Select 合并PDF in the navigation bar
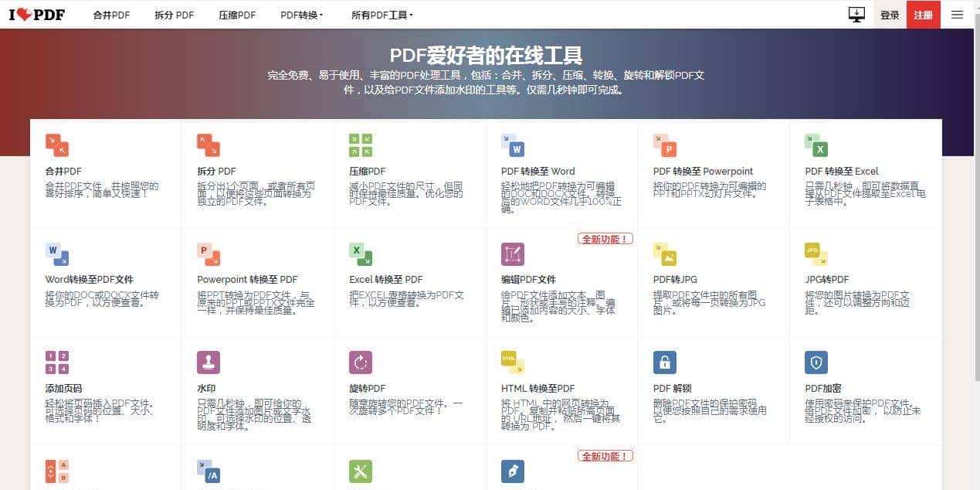The width and height of the screenshot is (980, 490). [x=110, y=14]
